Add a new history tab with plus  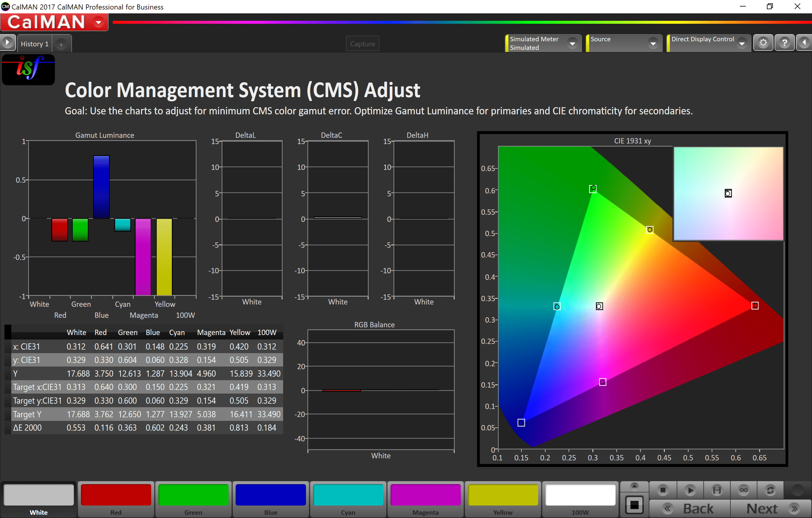[x=61, y=44]
